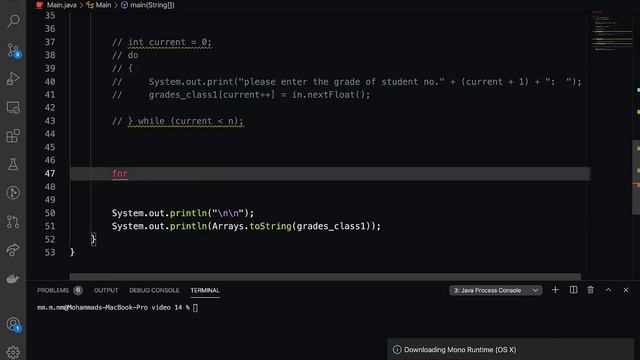The image size is (640, 360).
Task: Click the '// do' comment on line 38
Action: coord(125,55)
